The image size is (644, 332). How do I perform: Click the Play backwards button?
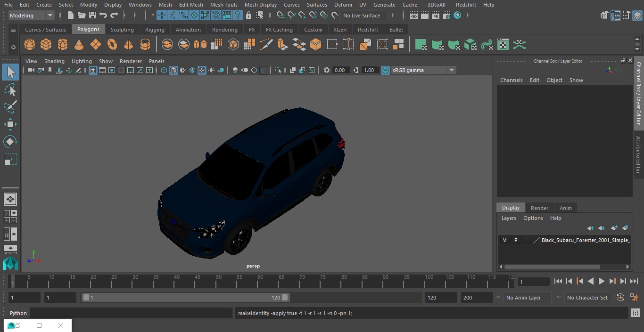[590, 281]
